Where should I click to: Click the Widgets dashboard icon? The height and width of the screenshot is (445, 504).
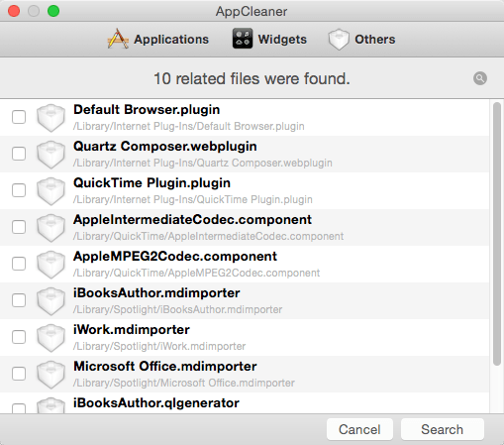point(243,39)
